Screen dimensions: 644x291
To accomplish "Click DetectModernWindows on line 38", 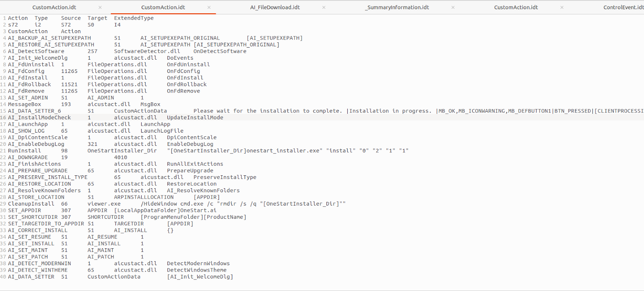I will click(x=198, y=264).
